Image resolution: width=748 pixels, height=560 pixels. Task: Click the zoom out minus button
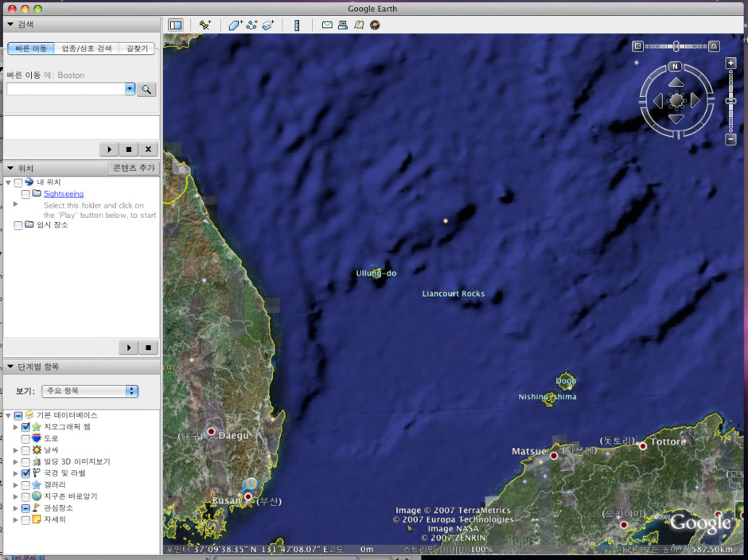point(730,139)
